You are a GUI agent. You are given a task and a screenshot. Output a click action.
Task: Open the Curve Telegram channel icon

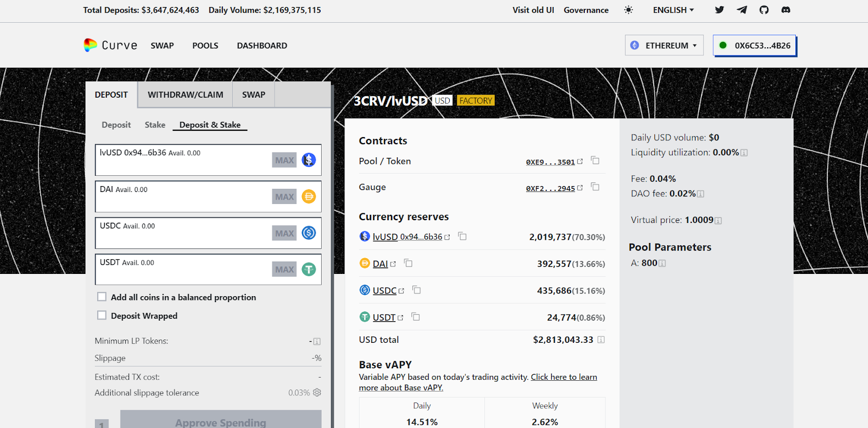[x=742, y=10]
